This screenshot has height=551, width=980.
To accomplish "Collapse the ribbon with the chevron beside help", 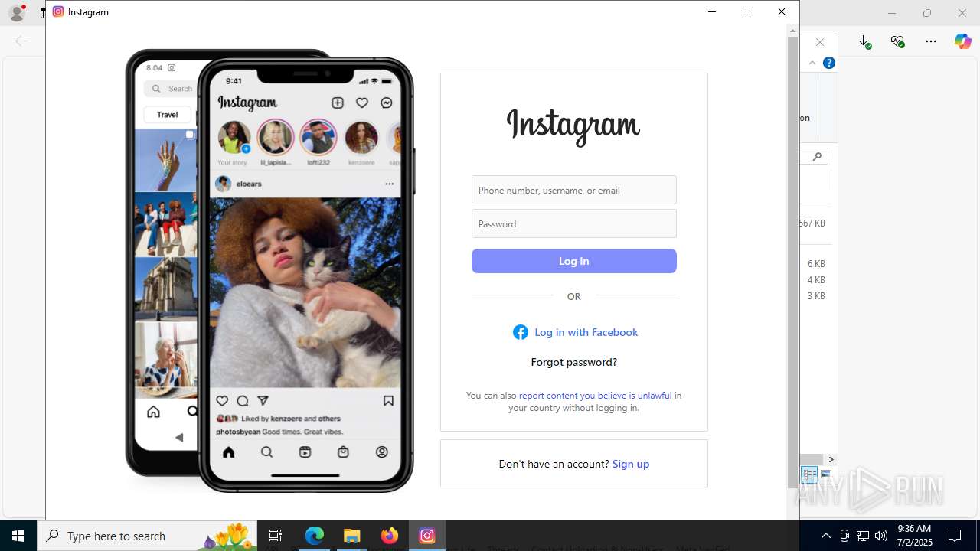I will [812, 63].
